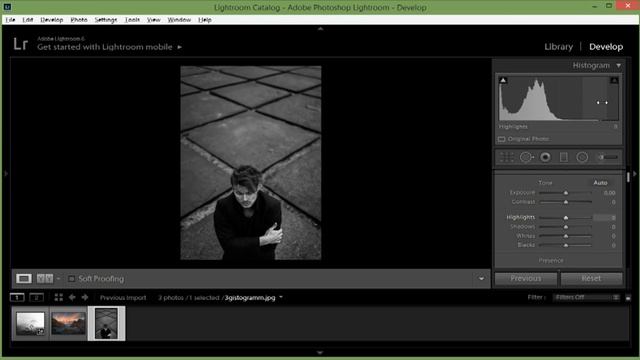Click the Shadows slider handle
640x360 pixels.
point(566,227)
